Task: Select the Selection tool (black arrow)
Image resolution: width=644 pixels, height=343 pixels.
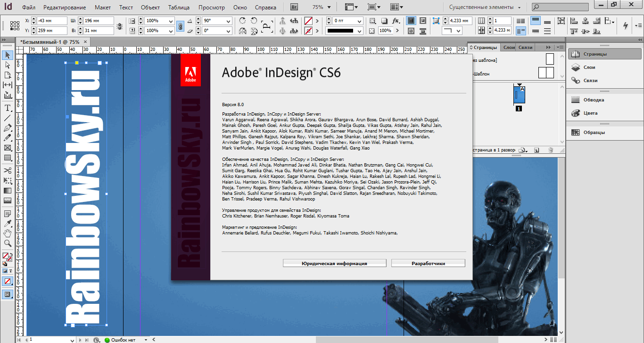Action: [8, 55]
